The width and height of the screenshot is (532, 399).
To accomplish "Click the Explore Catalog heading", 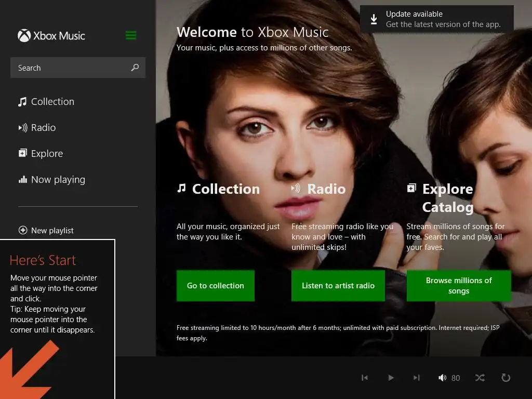I will 448,198.
